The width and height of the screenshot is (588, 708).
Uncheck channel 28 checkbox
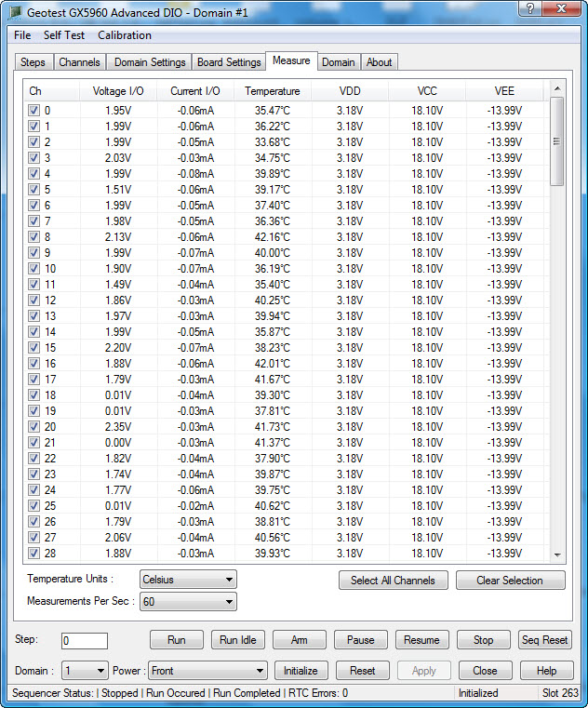(33, 553)
